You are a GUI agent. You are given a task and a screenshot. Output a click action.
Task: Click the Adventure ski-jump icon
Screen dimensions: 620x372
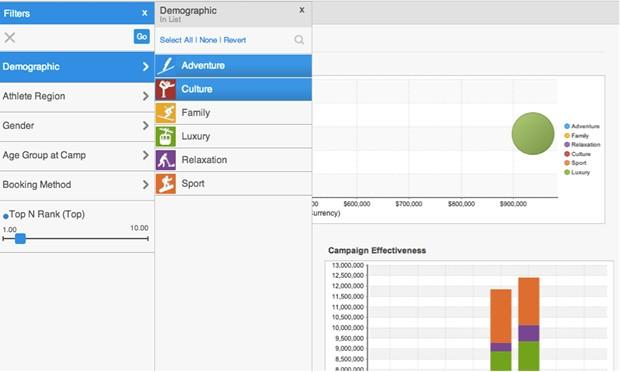[166, 66]
